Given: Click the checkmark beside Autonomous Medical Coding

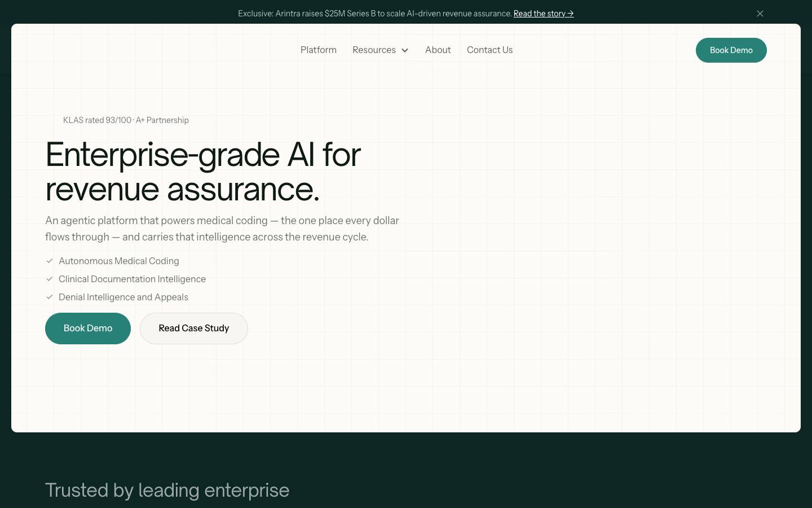Looking at the screenshot, I should coord(50,261).
